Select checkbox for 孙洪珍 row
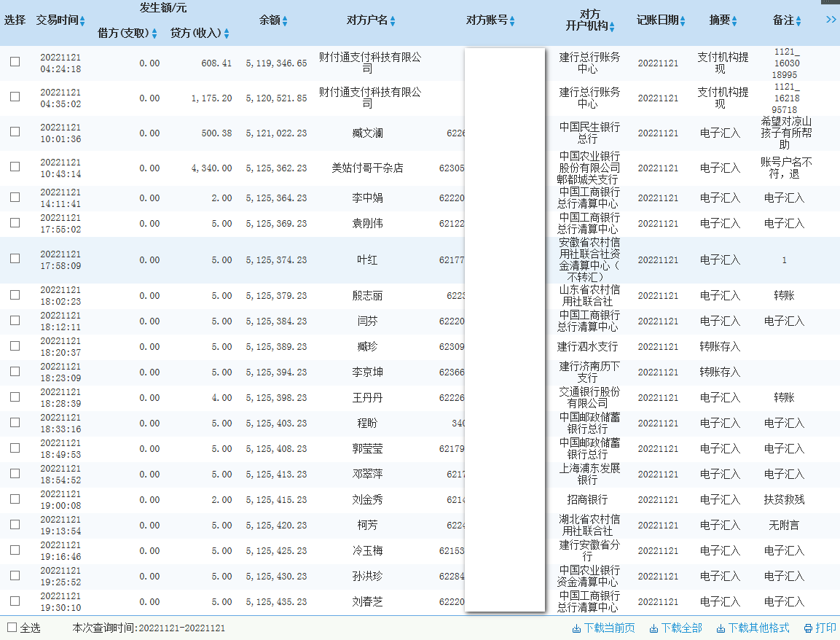The image size is (840, 640). point(15,576)
